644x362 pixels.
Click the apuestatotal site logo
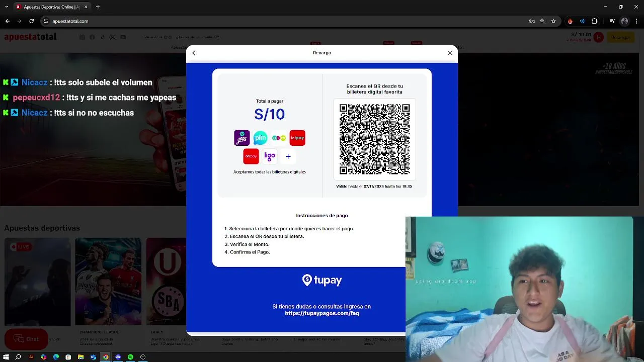(30, 37)
